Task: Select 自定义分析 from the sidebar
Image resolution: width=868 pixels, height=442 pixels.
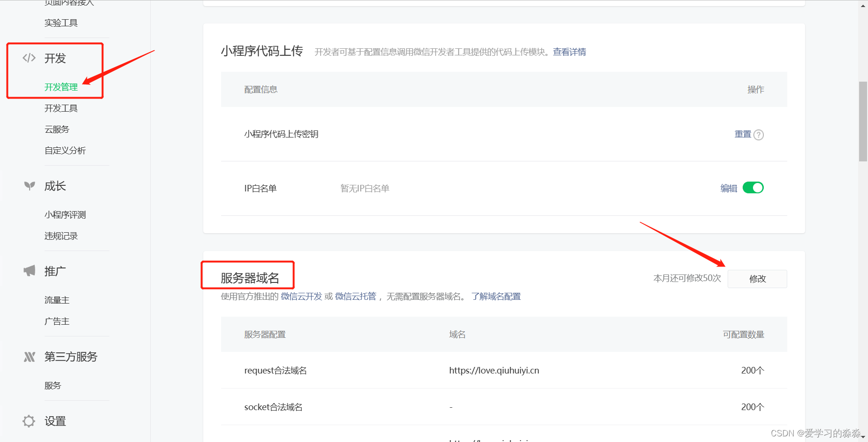Action: 65,150
